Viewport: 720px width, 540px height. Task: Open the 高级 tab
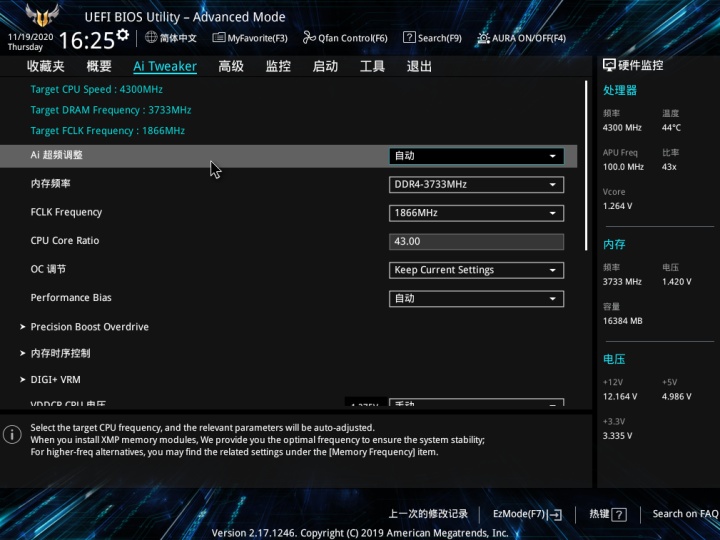click(x=231, y=66)
